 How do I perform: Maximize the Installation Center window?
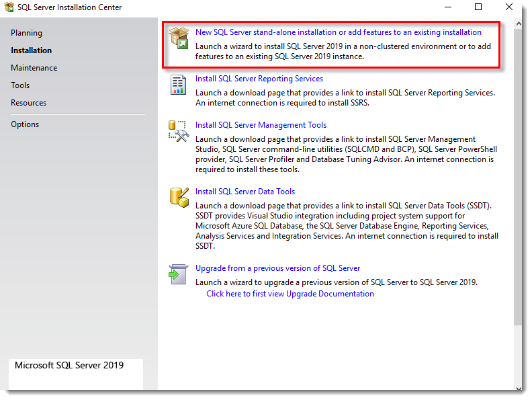pos(478,7)
